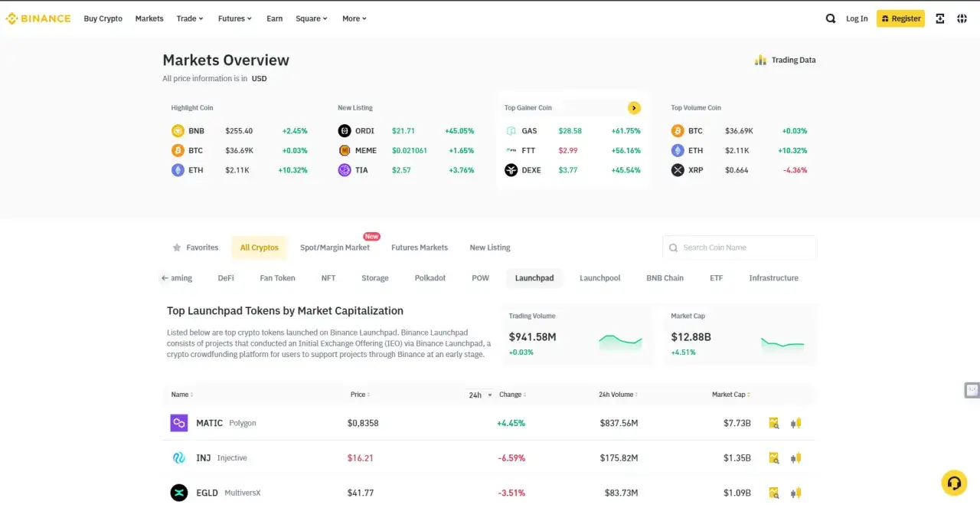Open the INJ row trade candlestick icon
This screenshot has height=508, width=980.
[796, 458]
